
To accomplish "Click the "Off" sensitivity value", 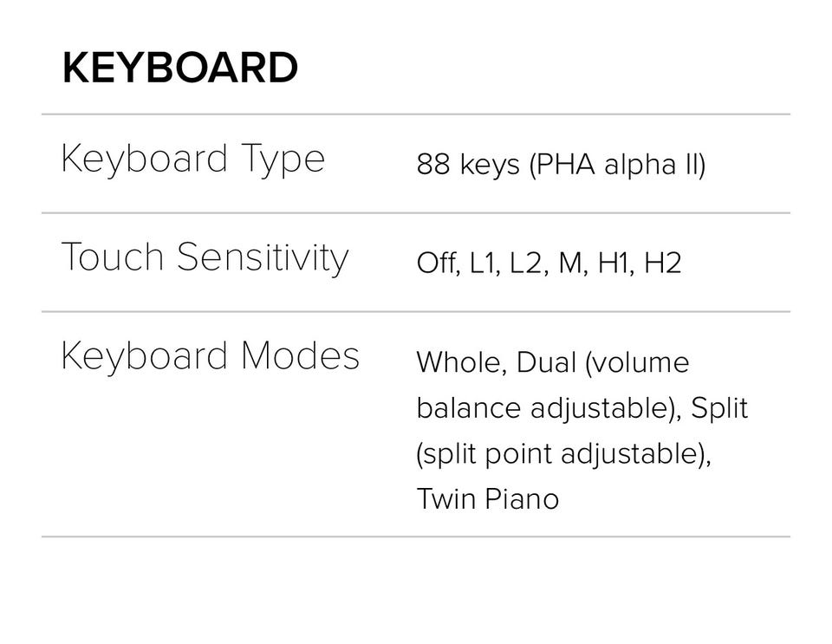I will (437, 263).
